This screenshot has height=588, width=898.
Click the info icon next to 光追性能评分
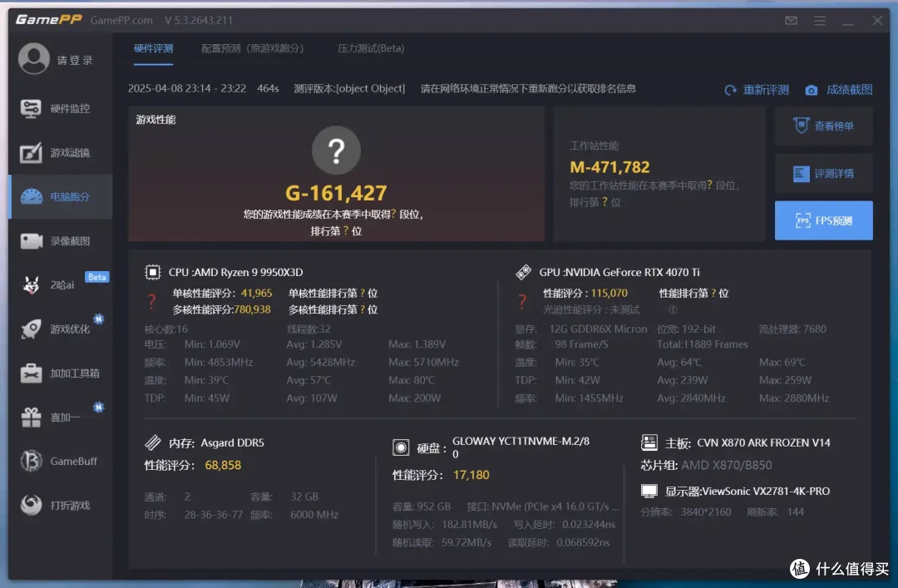point(673,309)
